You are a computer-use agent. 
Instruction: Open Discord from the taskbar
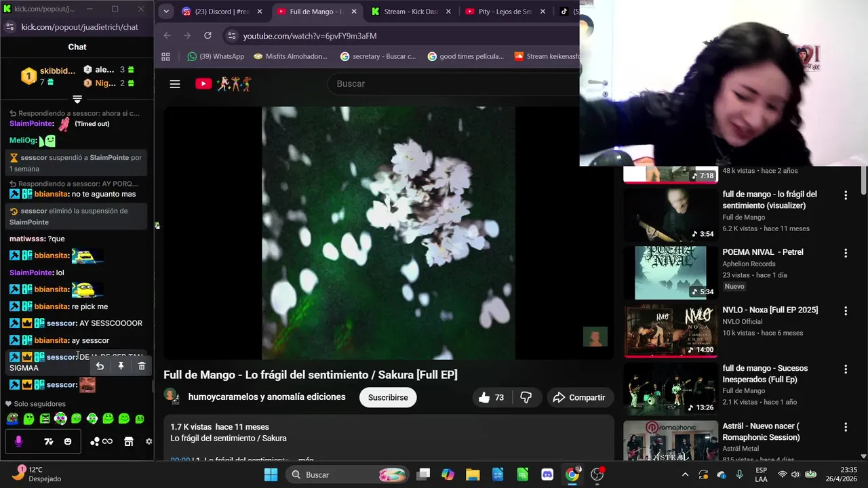click(547, 474)
